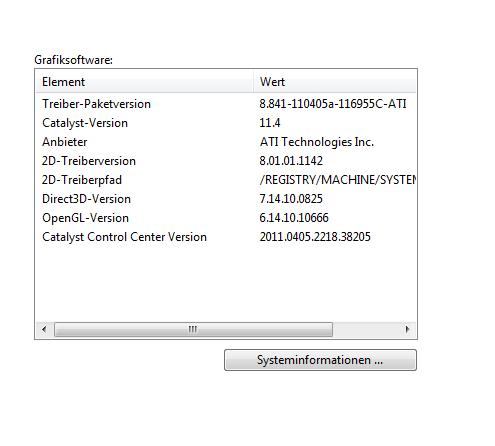Select the Catalyst-Version row

(x=226, y=123)
